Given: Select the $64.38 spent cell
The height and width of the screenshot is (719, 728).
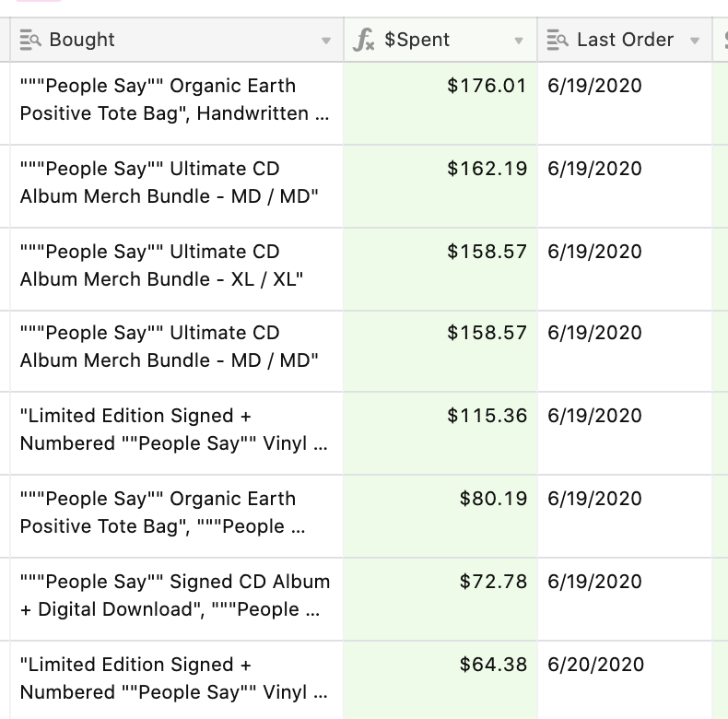Looking at the screenshot, I should 440,681.
